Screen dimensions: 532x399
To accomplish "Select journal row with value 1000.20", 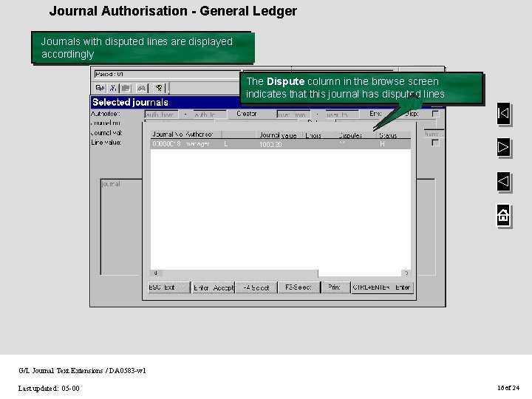I will tap(280, 144).
